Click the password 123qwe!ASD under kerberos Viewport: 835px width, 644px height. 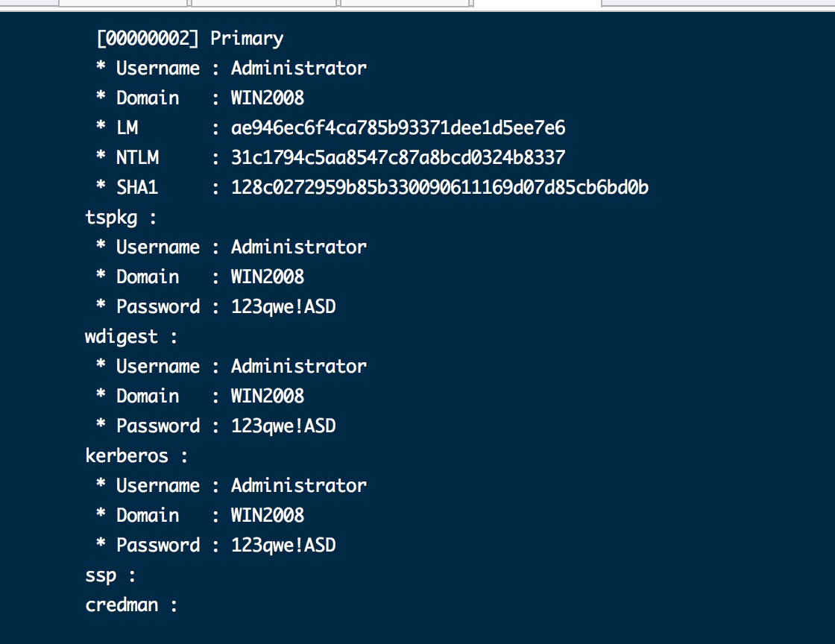coord(283,546)
